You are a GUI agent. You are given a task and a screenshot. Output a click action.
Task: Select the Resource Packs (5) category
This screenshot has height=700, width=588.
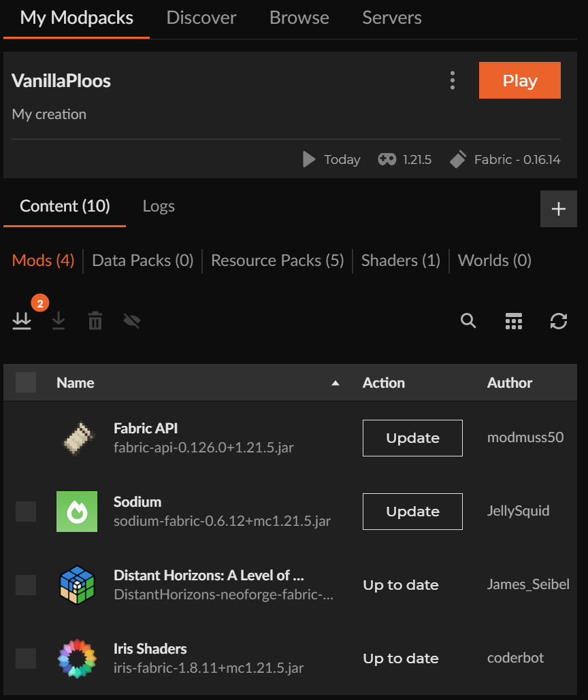(x=277, y=261)
